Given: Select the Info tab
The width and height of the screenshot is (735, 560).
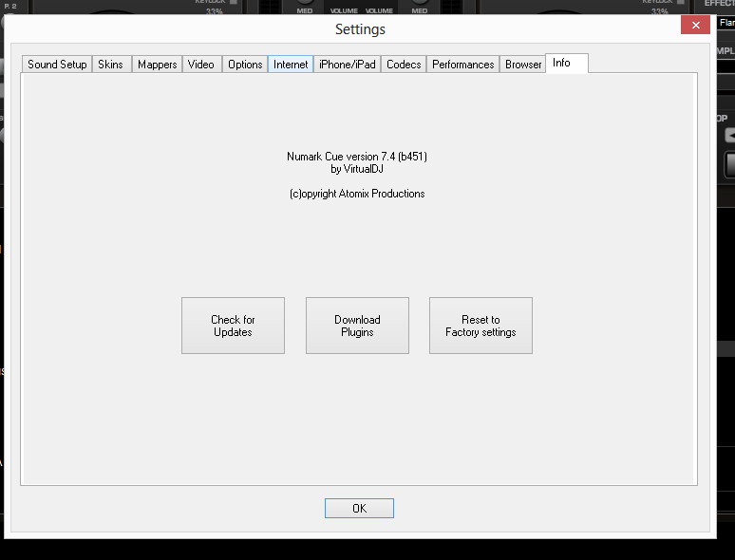Looking at the screenshot, I should point(567,63).
